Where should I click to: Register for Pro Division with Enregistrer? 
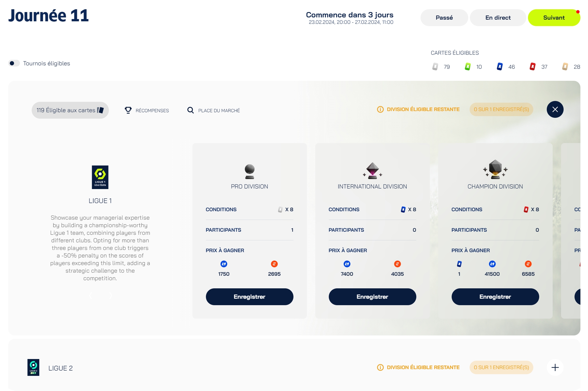click(249, 297)
